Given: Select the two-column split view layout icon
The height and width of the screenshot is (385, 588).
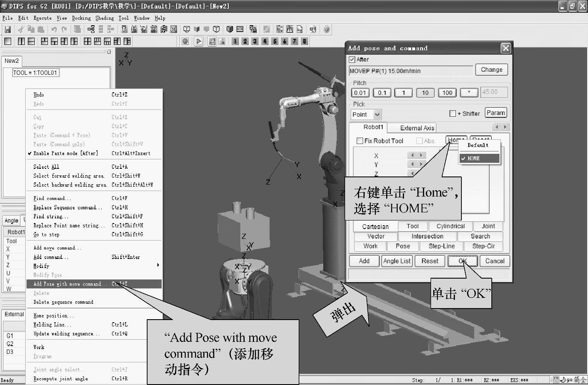Looking at the screenshot, I should point(21,41).
